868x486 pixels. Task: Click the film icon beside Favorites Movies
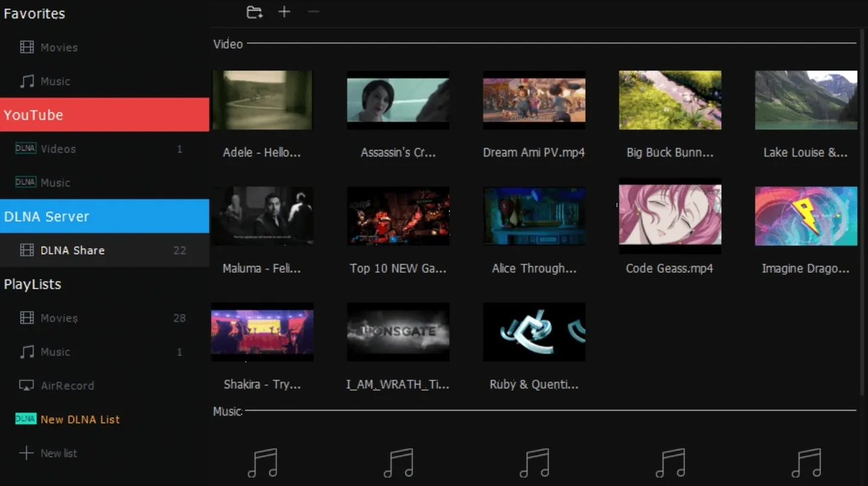pyautogui.click(x=26, y=48)
